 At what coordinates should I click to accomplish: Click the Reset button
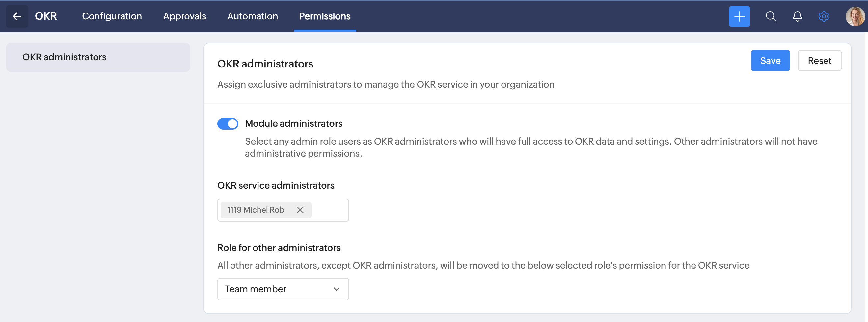pyautogui.click(x=819, y=61)
